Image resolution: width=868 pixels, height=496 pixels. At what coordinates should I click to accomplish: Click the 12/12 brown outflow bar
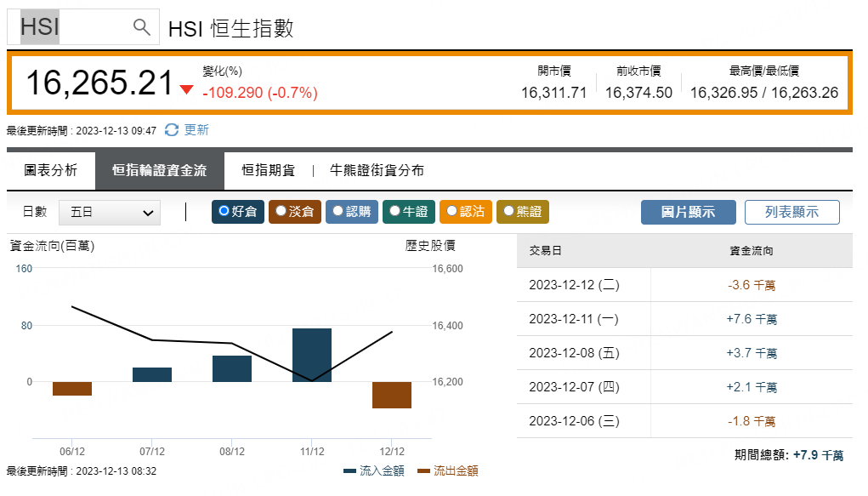tap(392, 395)
